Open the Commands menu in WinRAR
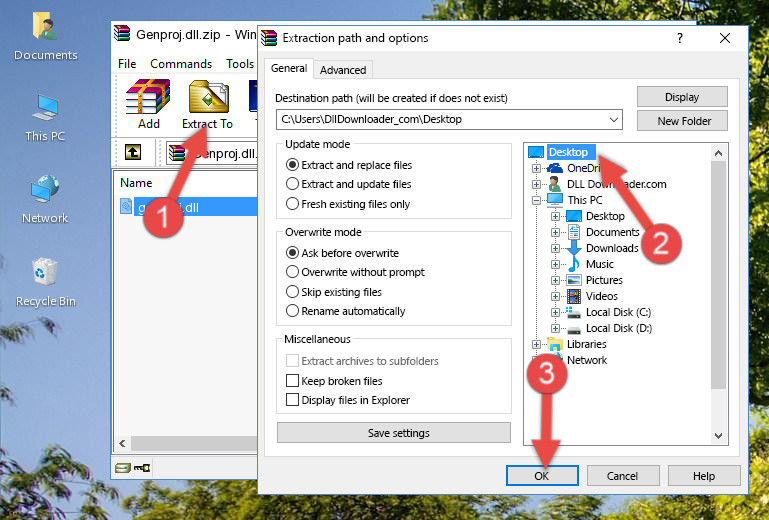This screenshot has height=520, width=769. point(181,64)
